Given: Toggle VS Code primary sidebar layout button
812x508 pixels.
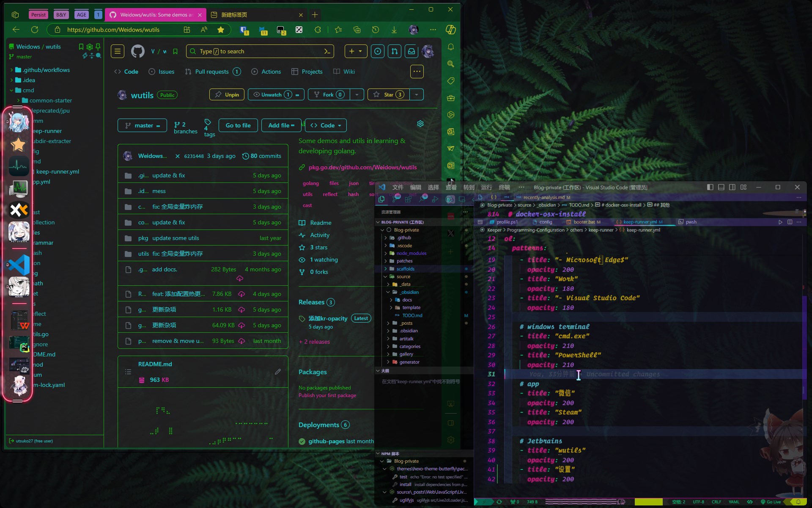Looking at the screenshot, I should click(x=710, y=187).
